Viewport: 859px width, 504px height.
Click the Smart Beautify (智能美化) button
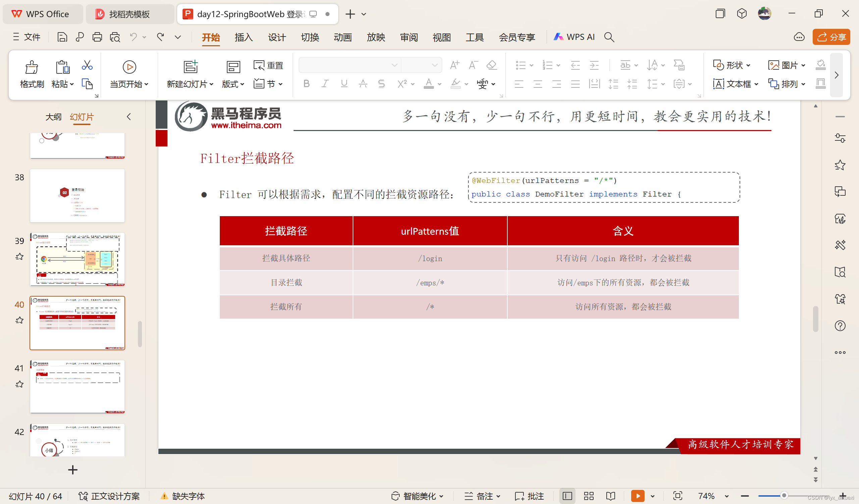coord(416,496)
